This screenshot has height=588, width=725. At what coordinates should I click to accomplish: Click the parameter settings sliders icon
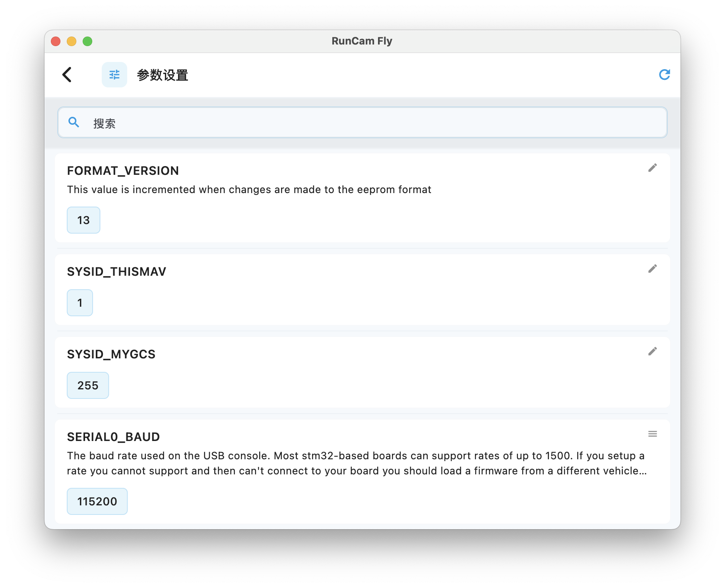pos(114,75)
